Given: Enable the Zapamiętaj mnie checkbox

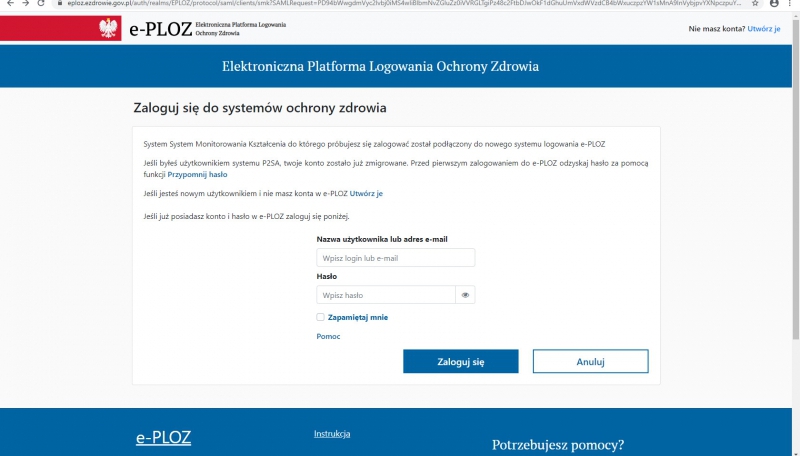Looking at the screenshot, I should pos(320,317).
